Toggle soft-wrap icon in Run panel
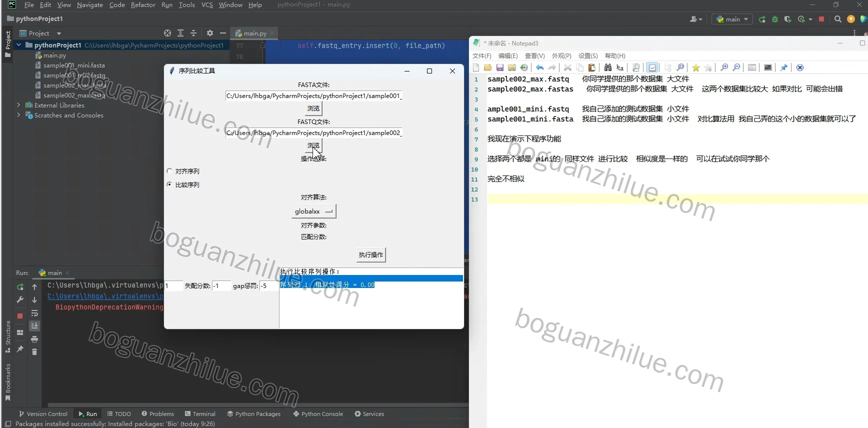This screenshot has height=428, width=868. click(x=34, y=313)
